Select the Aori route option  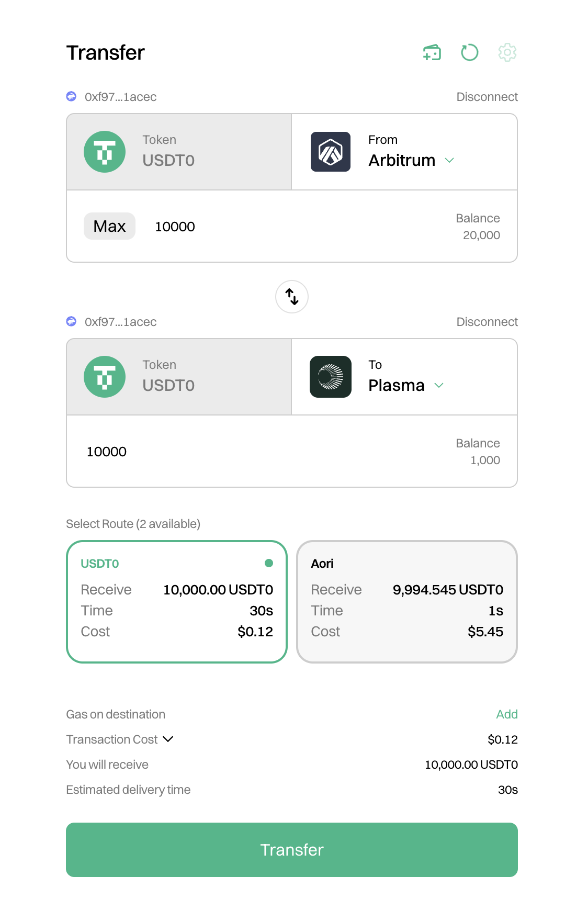click(407, 602)
